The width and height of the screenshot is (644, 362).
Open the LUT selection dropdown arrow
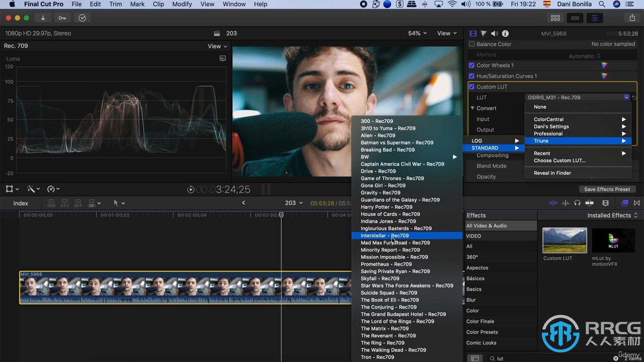point(626,98)
